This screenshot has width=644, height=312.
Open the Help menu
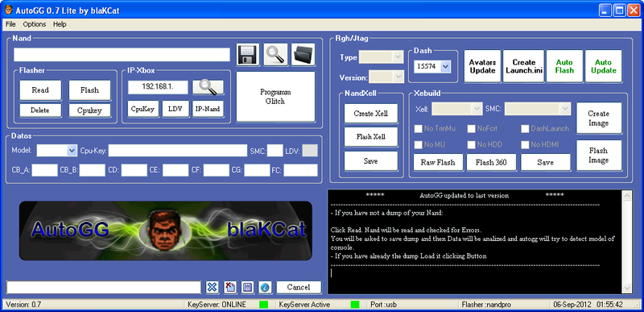coord(60,24)
